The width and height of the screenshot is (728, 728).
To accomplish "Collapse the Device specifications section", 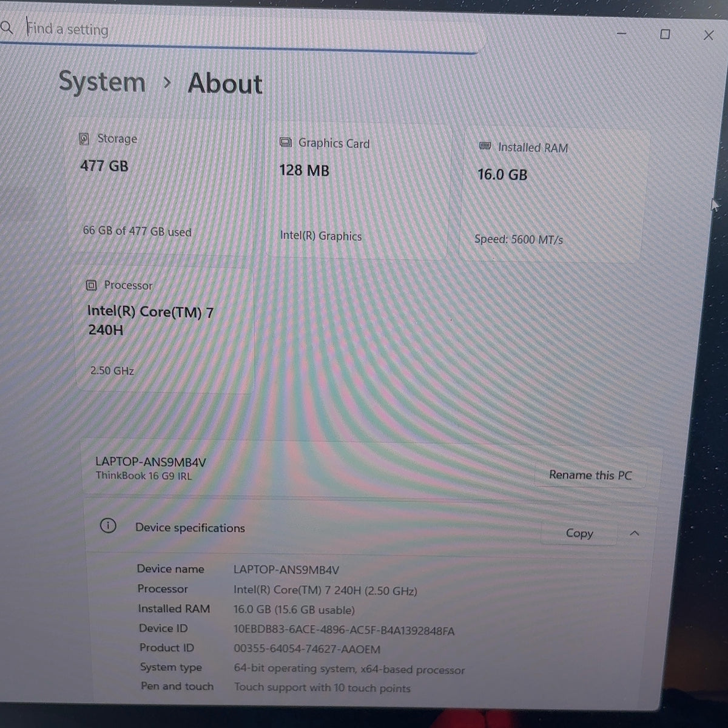I will coord(635,533).
